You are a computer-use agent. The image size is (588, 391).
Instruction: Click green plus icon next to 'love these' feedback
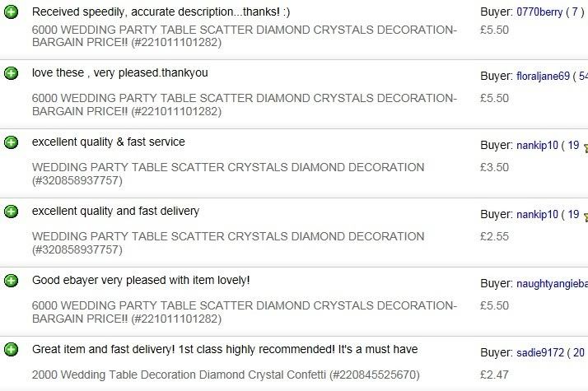tap(11, 73)
